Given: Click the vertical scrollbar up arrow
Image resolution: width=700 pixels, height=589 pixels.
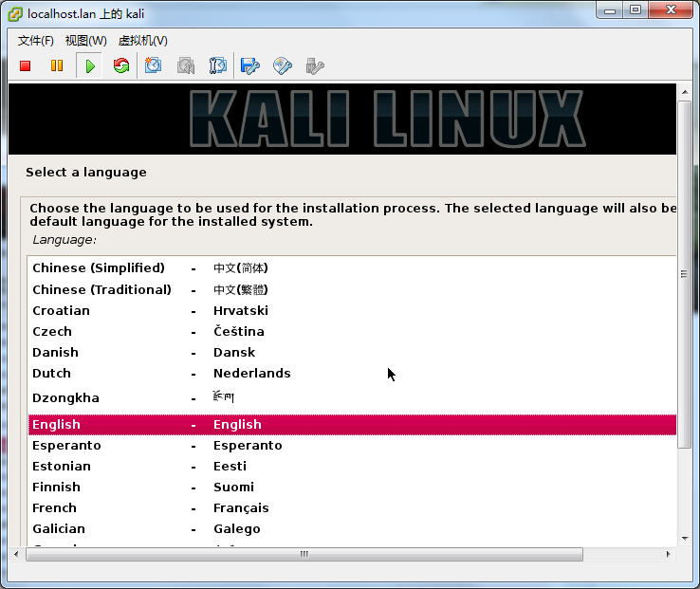Looking at the screenshot, I should pos(685,92).
